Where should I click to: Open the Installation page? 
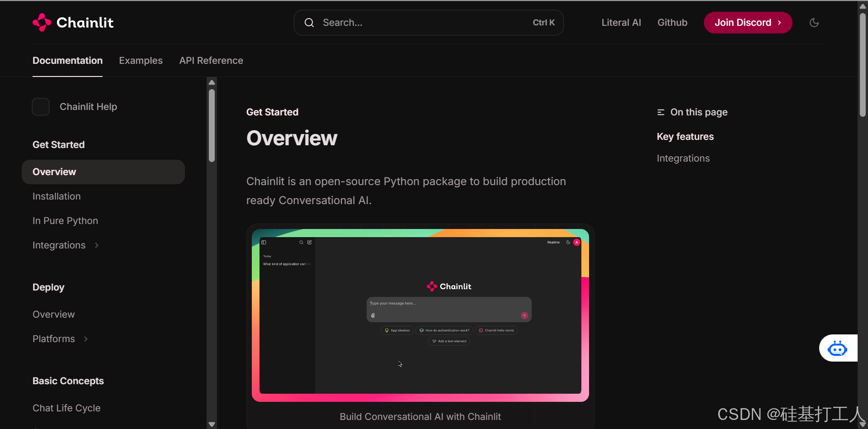click(x=57, y=196)
